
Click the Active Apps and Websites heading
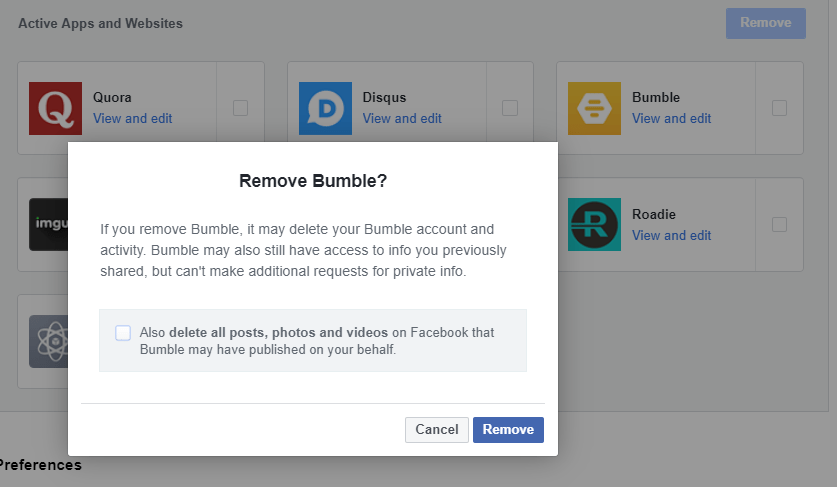[100, 23]
